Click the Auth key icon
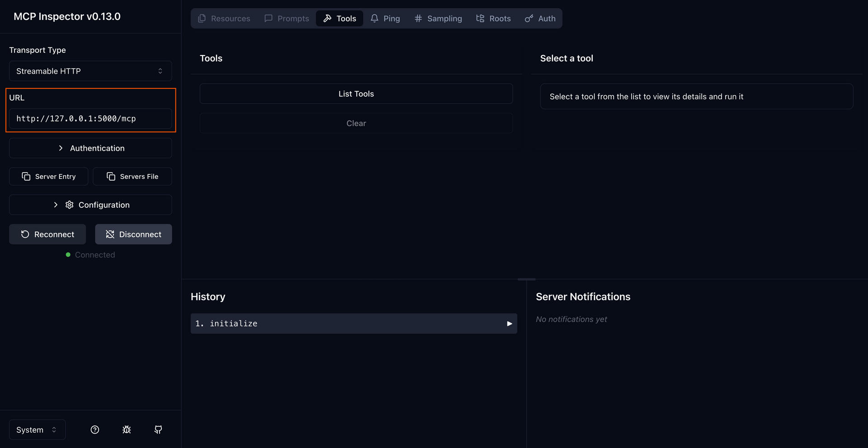This screenshot has height=448, width=868. tap(528, 18)
